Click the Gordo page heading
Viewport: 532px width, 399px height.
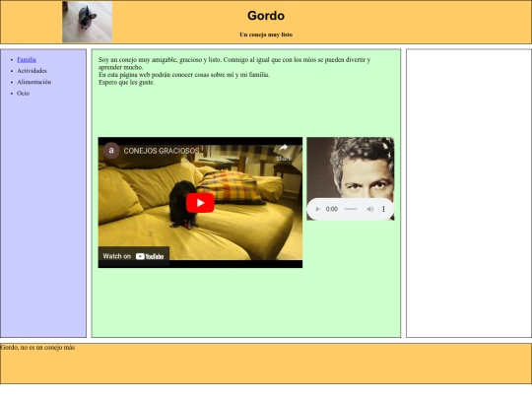click(266, 16)
